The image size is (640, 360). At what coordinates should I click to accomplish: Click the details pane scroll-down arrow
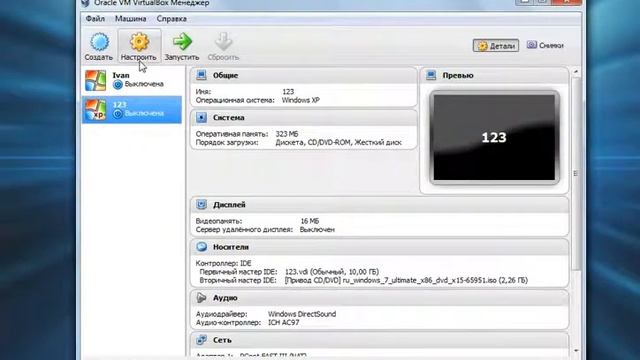[x=576, y=351]
